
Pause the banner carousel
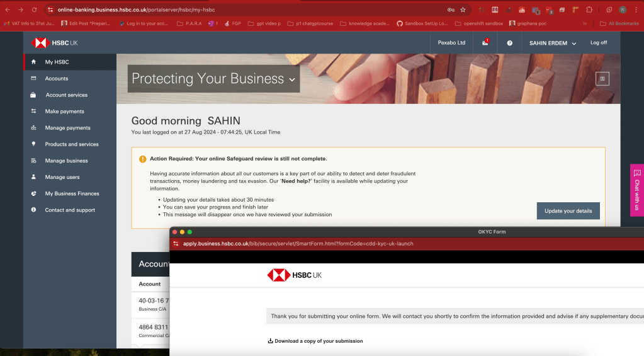click(602, 79)
